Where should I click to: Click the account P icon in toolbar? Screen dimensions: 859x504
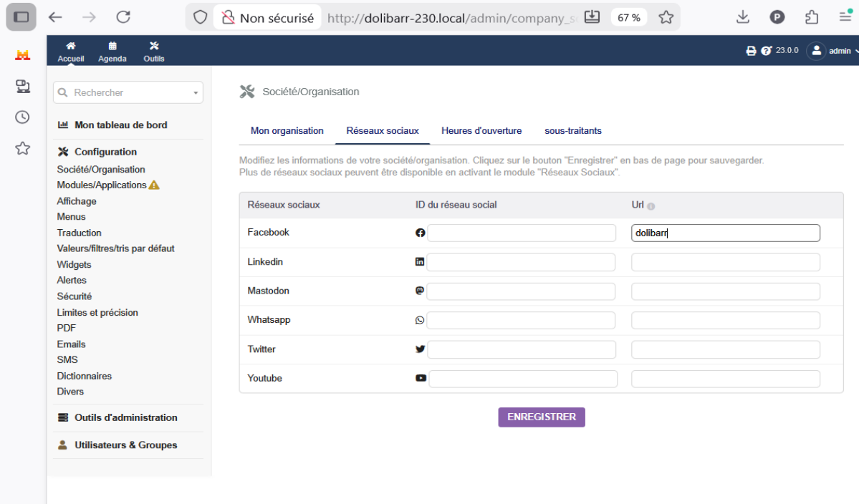click(777, 17)
